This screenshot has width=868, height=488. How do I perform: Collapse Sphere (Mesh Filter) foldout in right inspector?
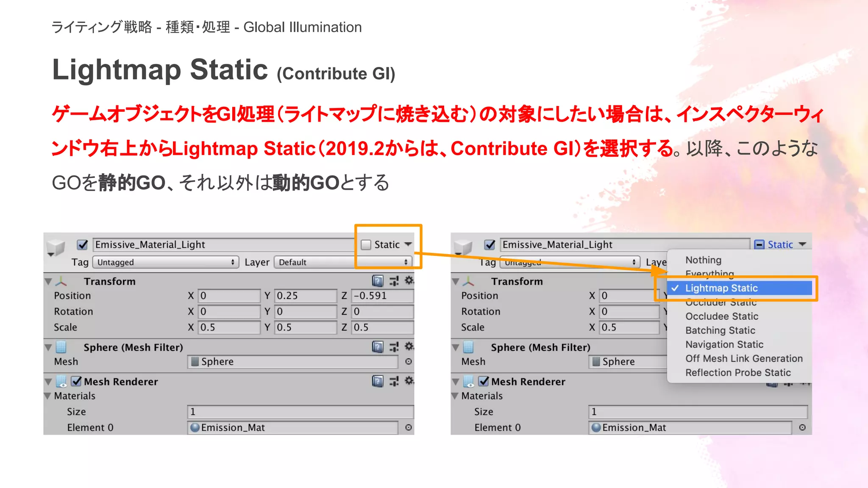(x=456, y=347)
